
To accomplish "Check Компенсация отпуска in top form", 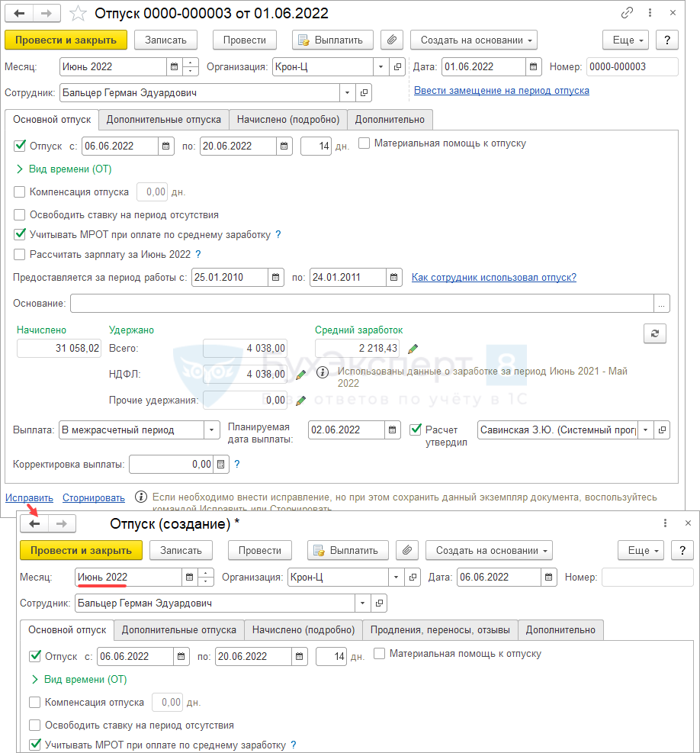I will (20, 192).
